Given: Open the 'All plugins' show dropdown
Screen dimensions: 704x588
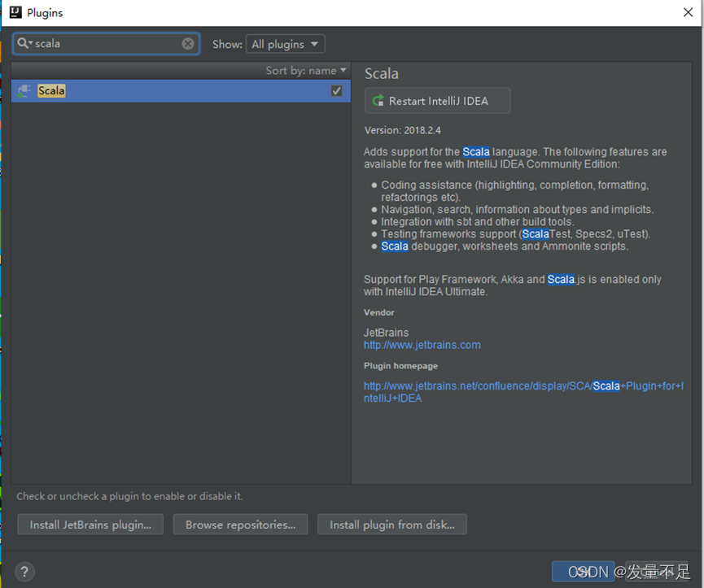Looking at the screenshot, I should pyautogui.click(x=285, y=44).
